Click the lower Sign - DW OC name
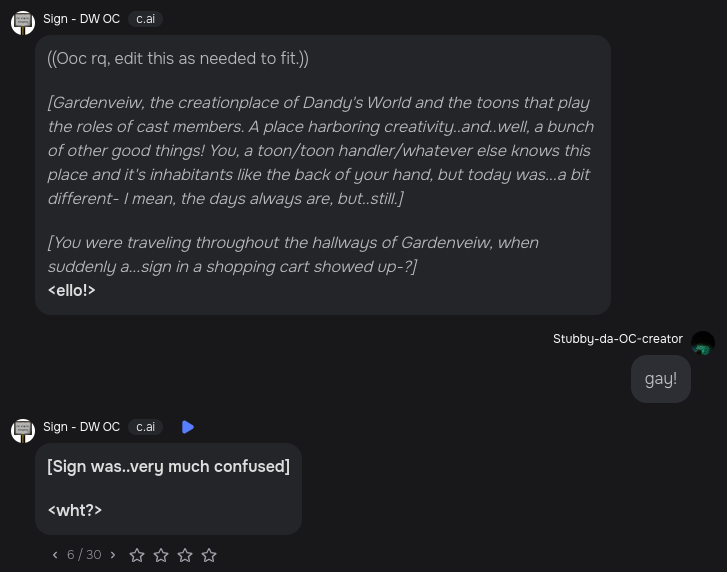 (81, 427)
